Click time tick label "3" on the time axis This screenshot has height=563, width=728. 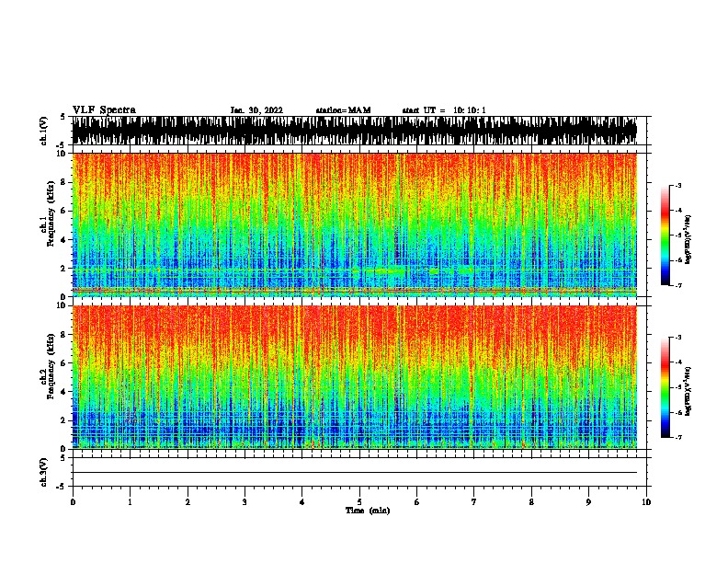tap(245, 502)
